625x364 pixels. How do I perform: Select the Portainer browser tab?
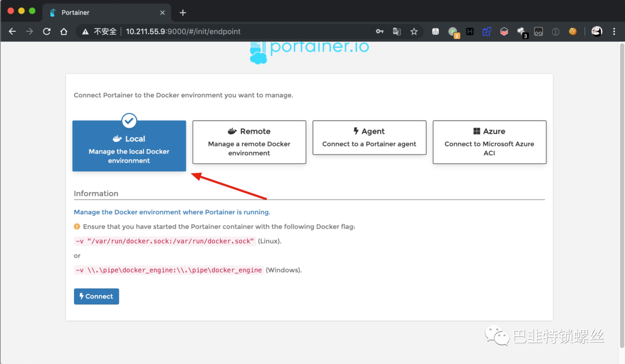click(106, 13)
